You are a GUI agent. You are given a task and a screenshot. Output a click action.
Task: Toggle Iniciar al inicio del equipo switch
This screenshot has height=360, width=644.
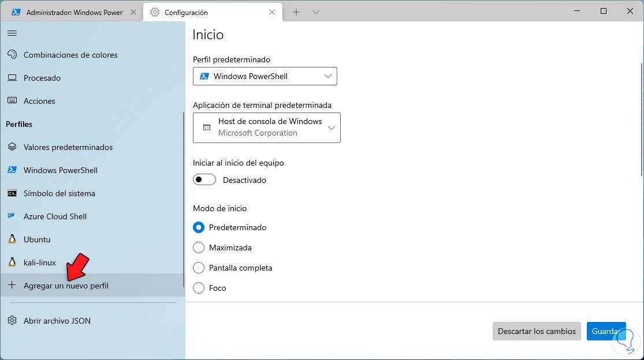tap(204, 179)
